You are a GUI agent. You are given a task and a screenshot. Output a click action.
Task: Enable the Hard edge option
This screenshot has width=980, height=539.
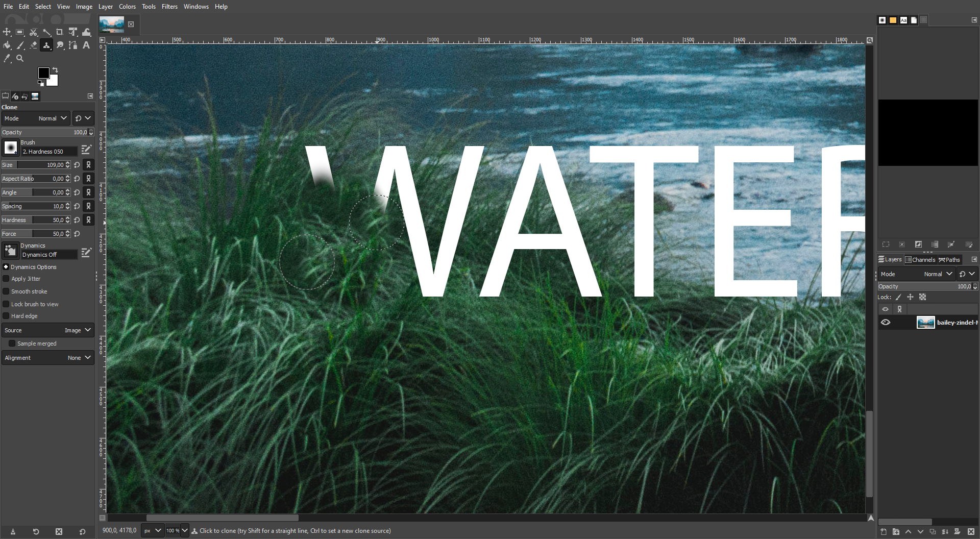tap(6, 316)
